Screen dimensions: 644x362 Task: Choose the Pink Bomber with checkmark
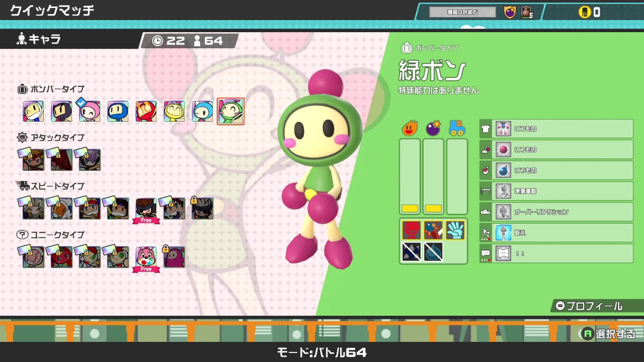pos(89,111)
